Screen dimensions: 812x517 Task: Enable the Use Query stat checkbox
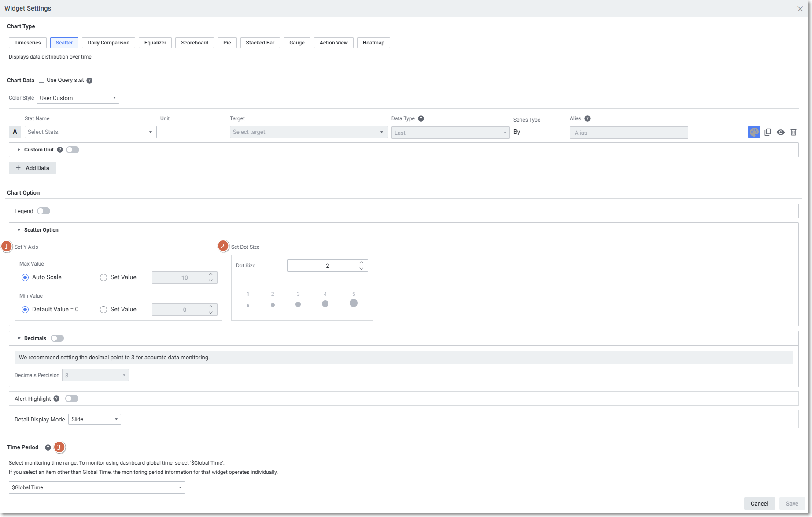[x=41, y=80]
